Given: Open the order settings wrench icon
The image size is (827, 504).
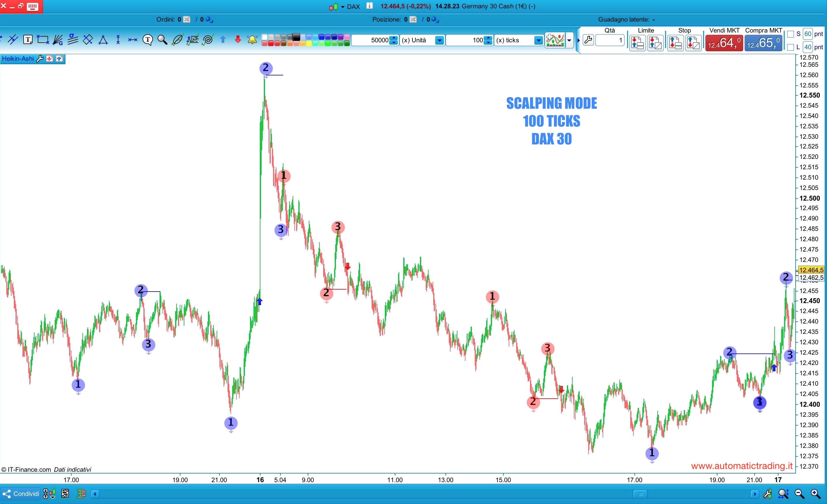Looking at the screenshot, I should point(588,40).
